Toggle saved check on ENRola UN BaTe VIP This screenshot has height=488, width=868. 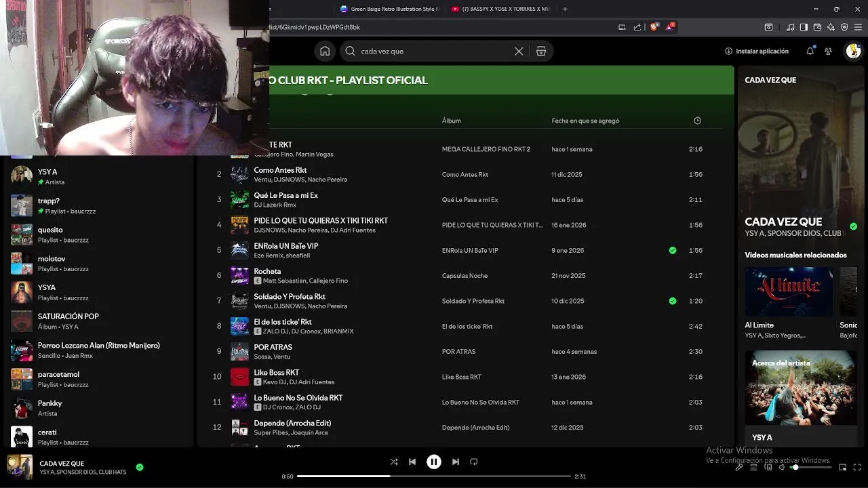coord(673,250)
